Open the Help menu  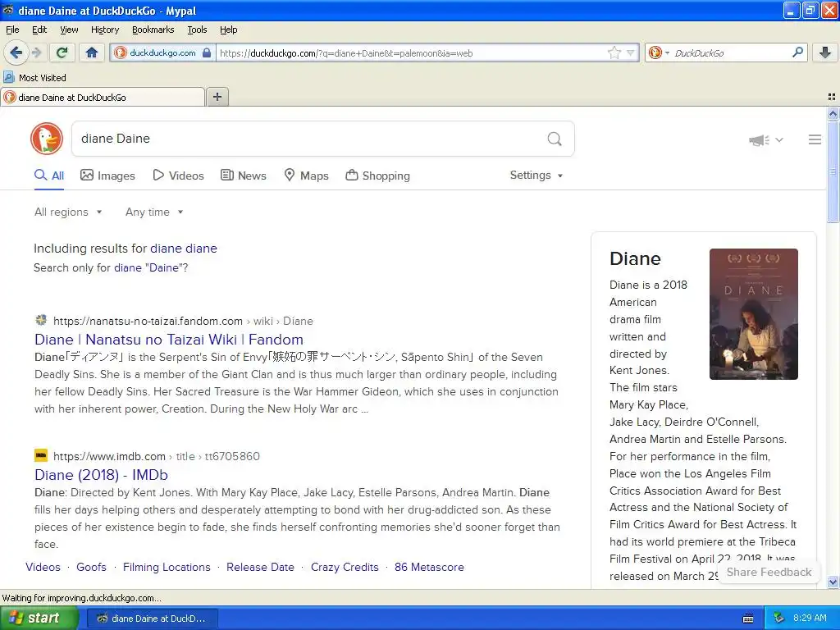pos(229,30)
